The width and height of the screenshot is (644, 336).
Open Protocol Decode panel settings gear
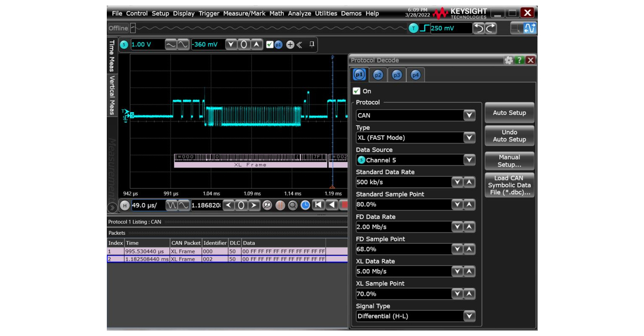[x=508, y=60]
